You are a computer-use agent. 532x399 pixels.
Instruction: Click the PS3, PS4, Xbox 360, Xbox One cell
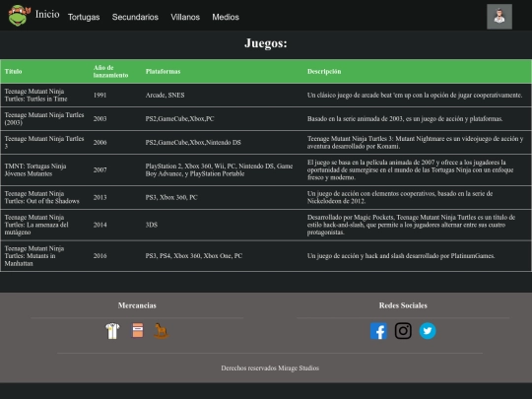click(223, 256)
